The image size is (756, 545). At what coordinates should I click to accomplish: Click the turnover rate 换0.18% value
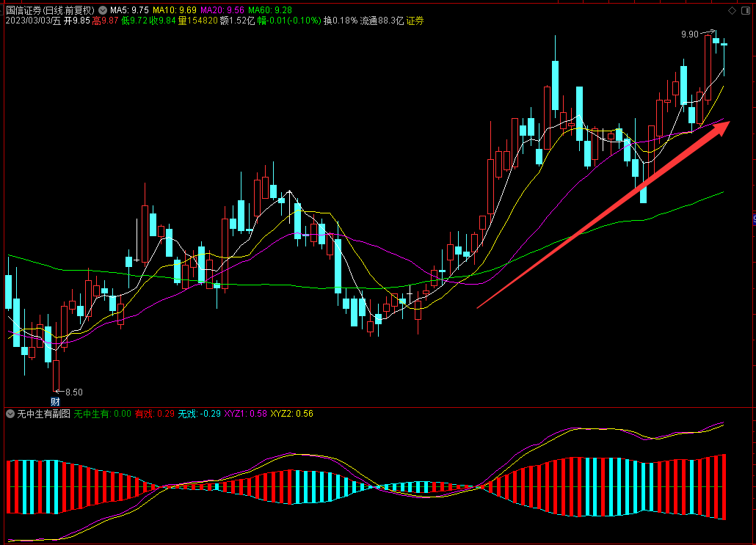tap(341, 21)
